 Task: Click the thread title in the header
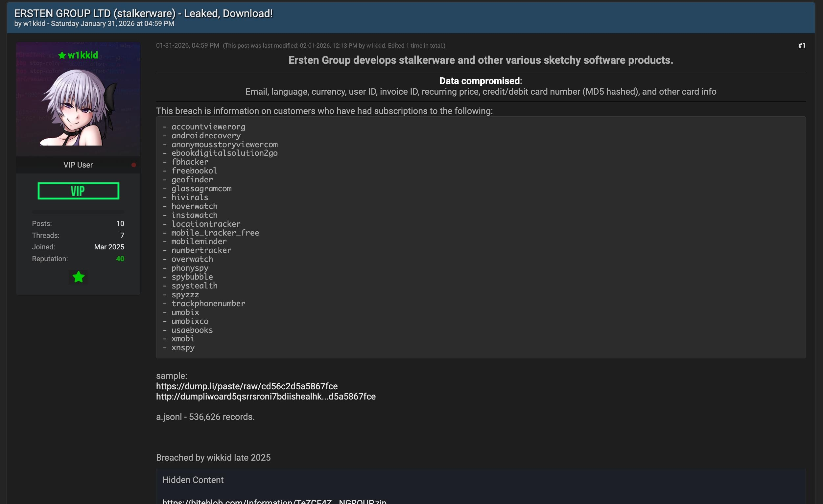coord(144,13)
